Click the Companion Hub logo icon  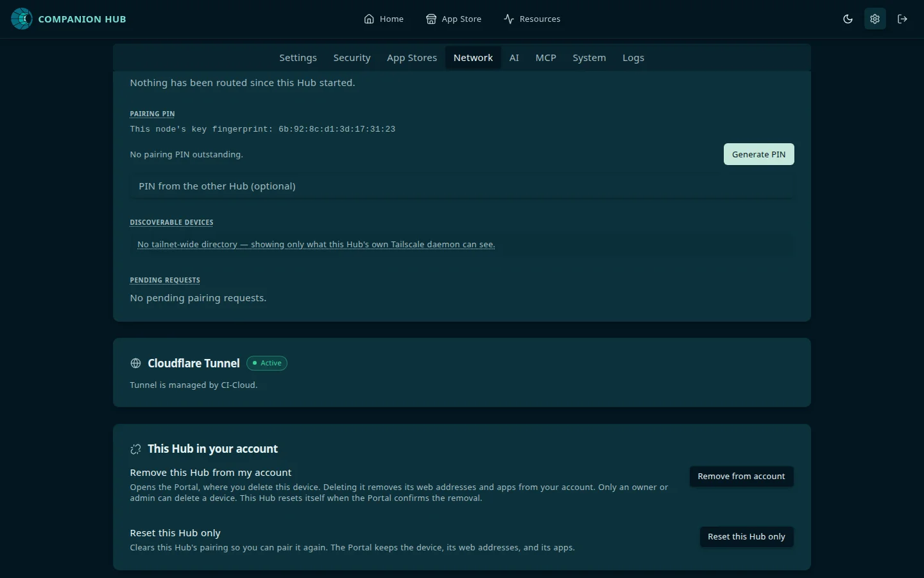[22, 19]
